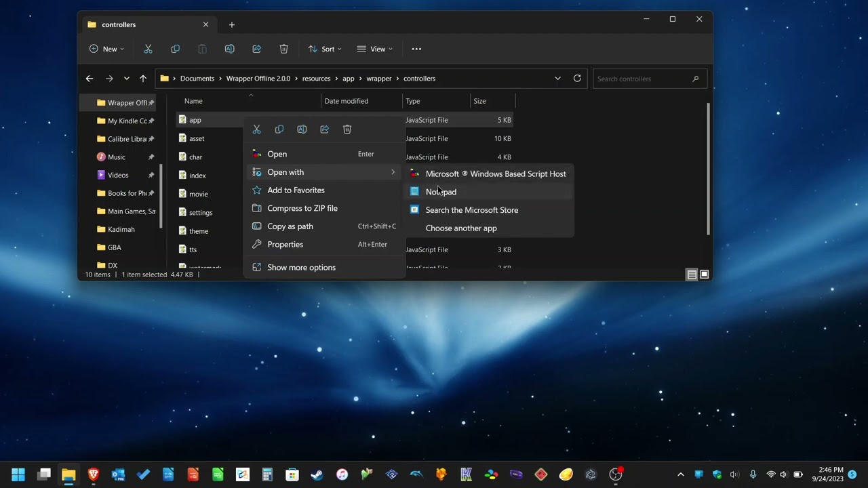
Task: Click chevron after resources in breadcrumb
Action: (x=336, y=79)
